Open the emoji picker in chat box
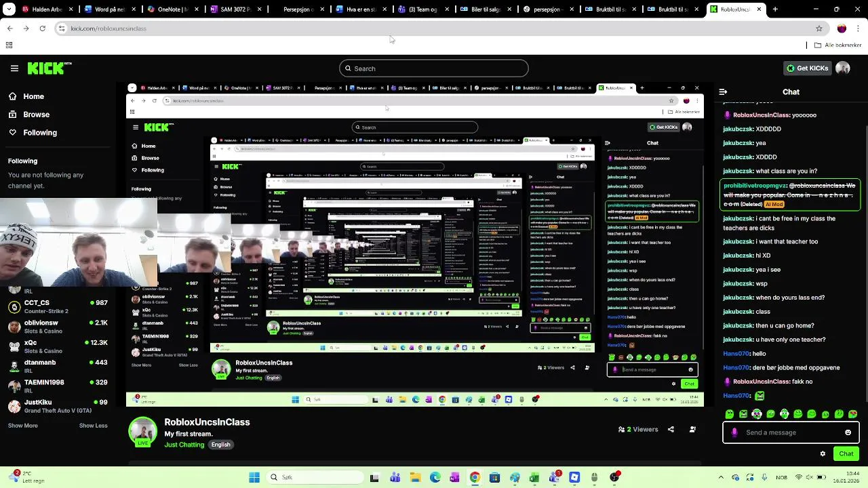Image resolution: width=868 pixels, height=488 pixels. (x=848, y=432)
